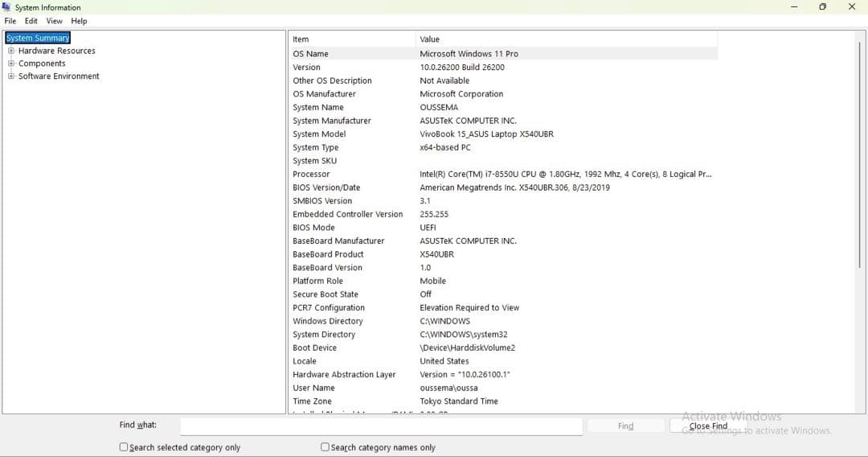
Task: Click the Item column header
Action: 352,39
